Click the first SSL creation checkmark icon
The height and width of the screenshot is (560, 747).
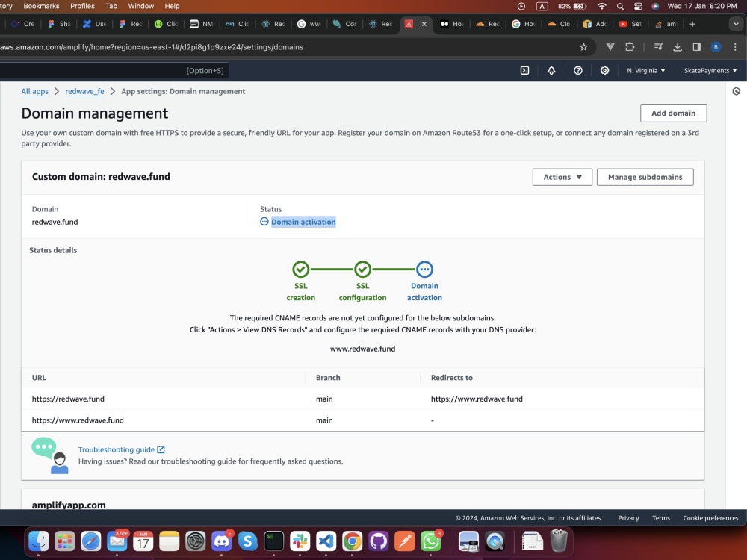click(300, 269)
